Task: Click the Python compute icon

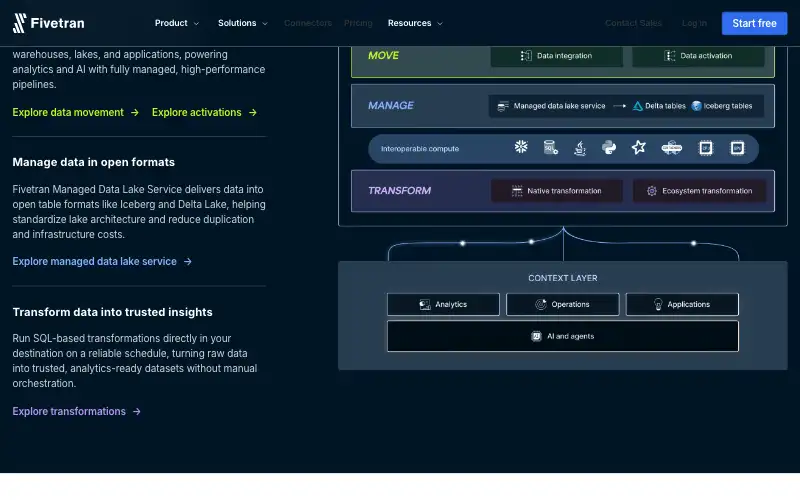Action: pyautogui.click(x=609, y=148)
